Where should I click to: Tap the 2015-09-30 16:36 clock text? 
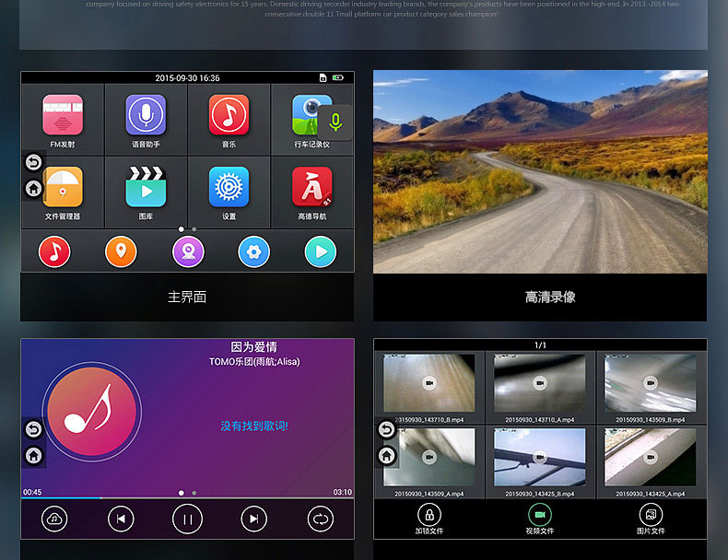187,78
